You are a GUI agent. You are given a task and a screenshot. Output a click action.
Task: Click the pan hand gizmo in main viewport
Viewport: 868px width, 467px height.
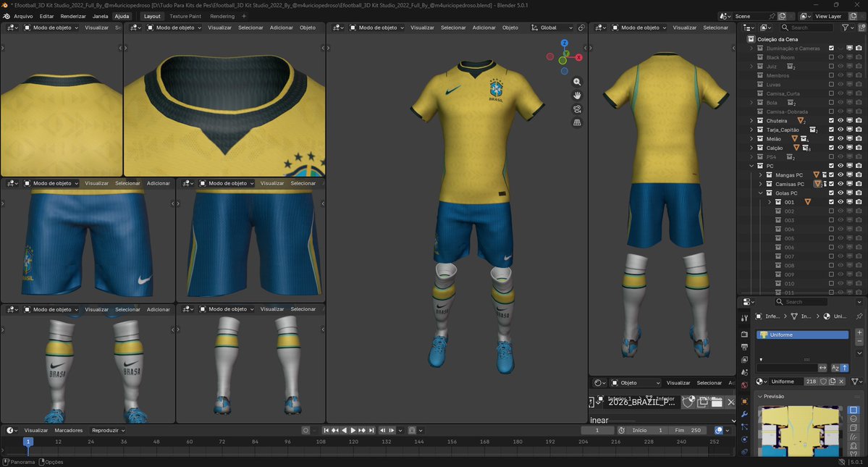pyautogui.click(x=577, y=95)
